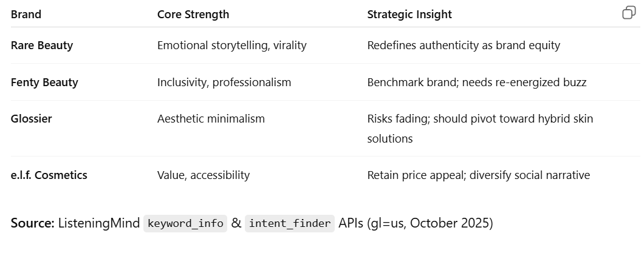Screen dimensions: 644x253
Task: Click the keyword_info code snippet
Action: pos(185,224)
